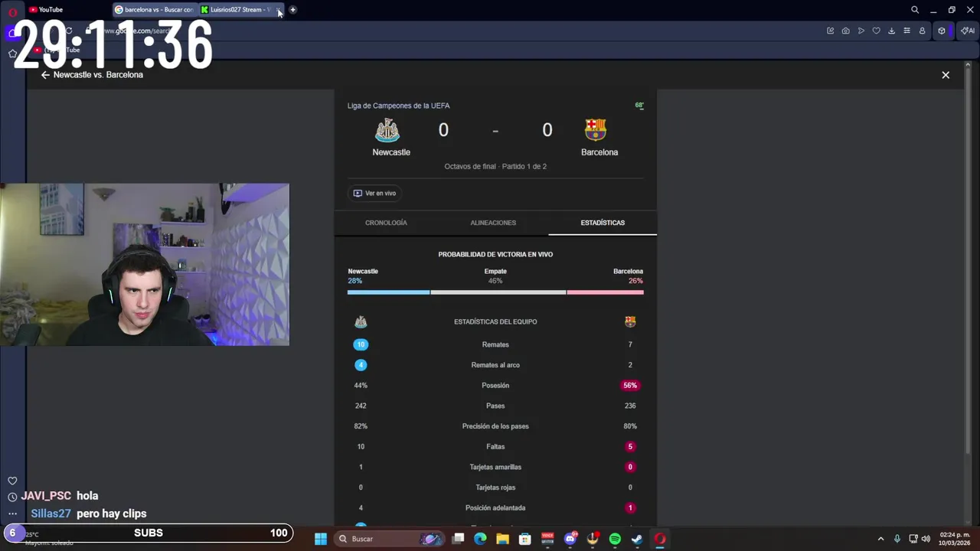Click the JAVI_PSC chat message
This screenshot has width=980, height=551.
[x=60, y=496]
